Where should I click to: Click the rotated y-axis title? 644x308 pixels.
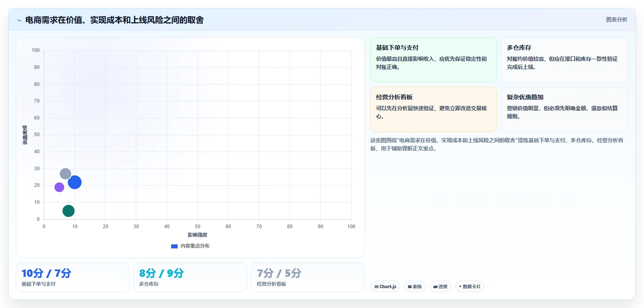click(25, 135)
